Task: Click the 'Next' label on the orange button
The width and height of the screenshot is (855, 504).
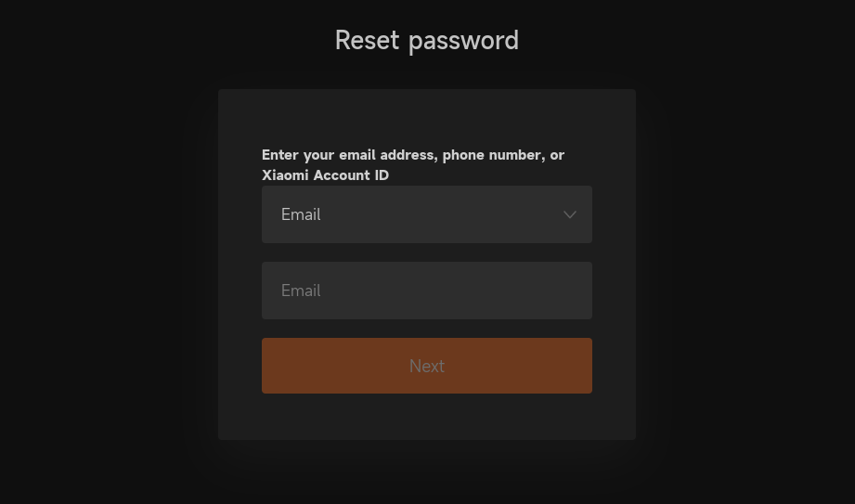Action: (x=426, y=366)
